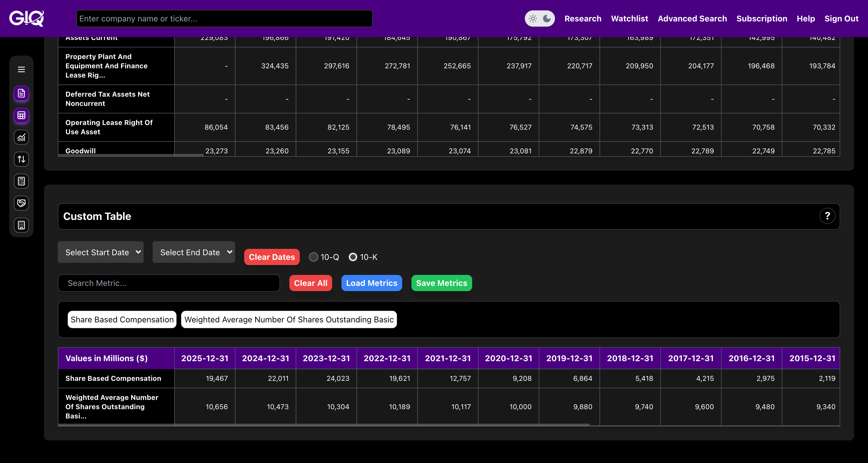Open Advanced Search in top navigation
This screenshot has height=463, width=868.
pos(692,19)
